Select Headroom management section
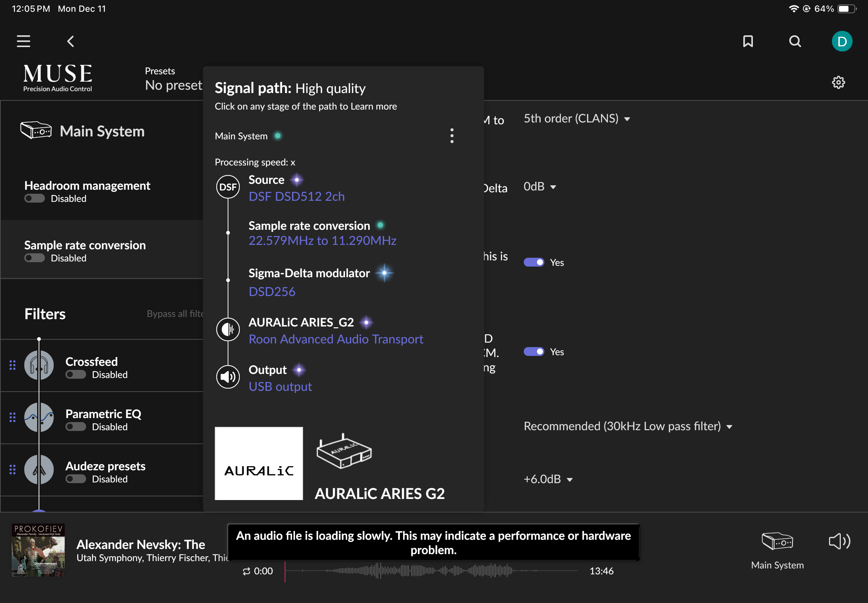Image resolution: width=868 pixels, height=603 pixels. click(x=102, y=192)
